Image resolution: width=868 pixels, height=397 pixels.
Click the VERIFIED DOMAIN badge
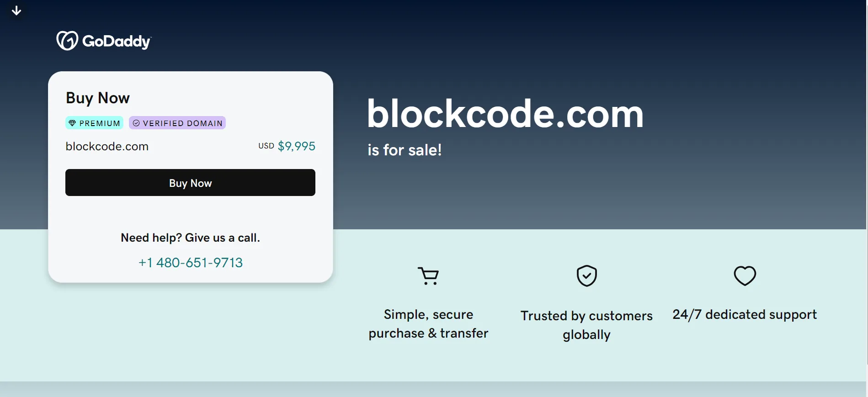177,123
